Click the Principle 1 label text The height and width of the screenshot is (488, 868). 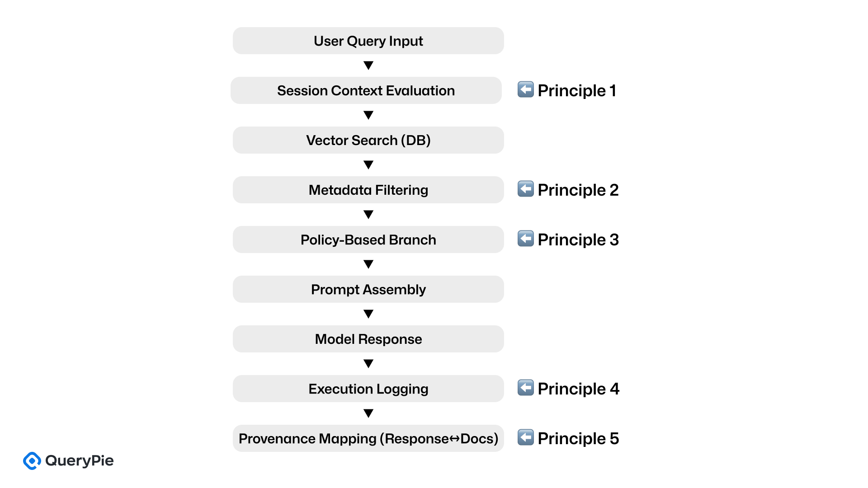pos(577,90)
